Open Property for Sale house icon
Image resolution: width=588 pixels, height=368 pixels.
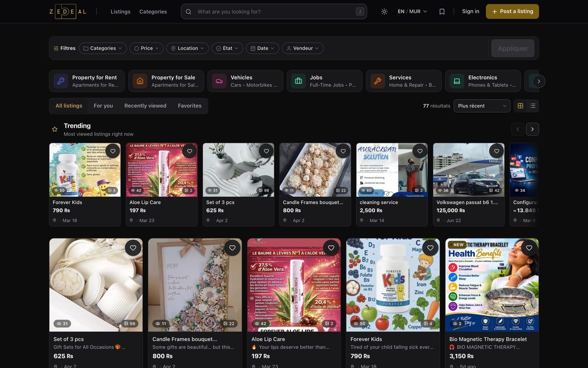click(x=140, y=81)
